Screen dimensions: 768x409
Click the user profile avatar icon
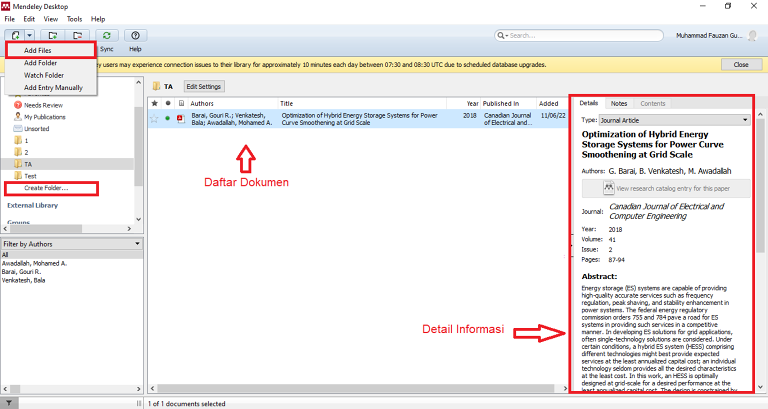(x=752, y=35)
